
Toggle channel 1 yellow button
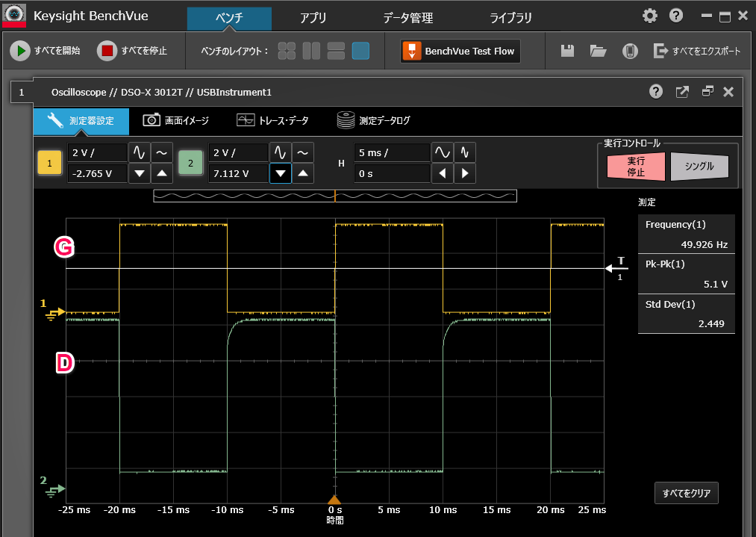pyautogui.click(x=50, y=162)
